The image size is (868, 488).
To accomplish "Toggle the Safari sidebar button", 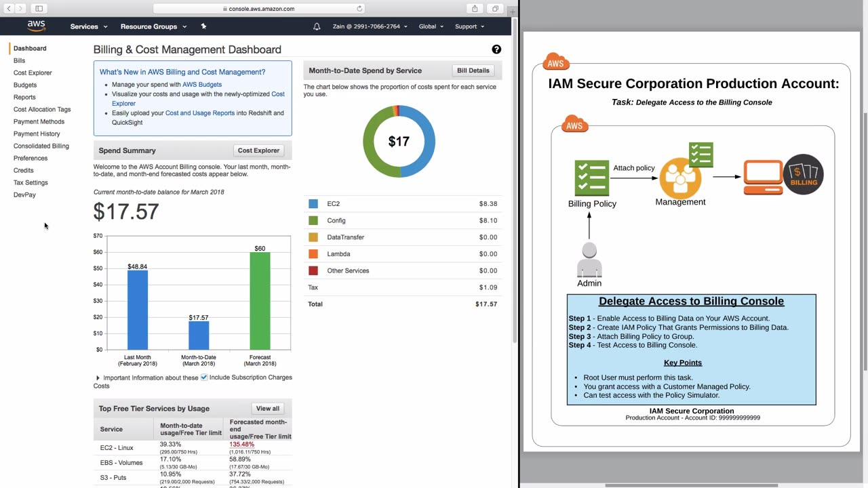I will pos(39,8).
